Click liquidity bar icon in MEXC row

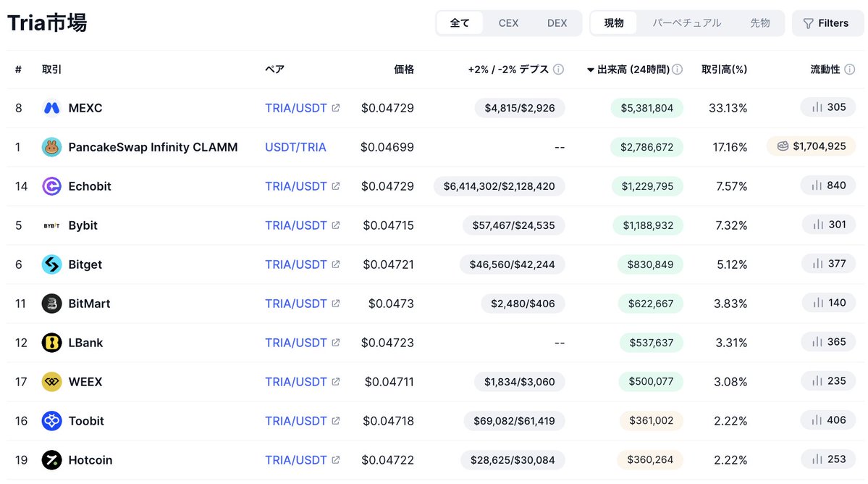pyautogui.click(x=817, y=107)
